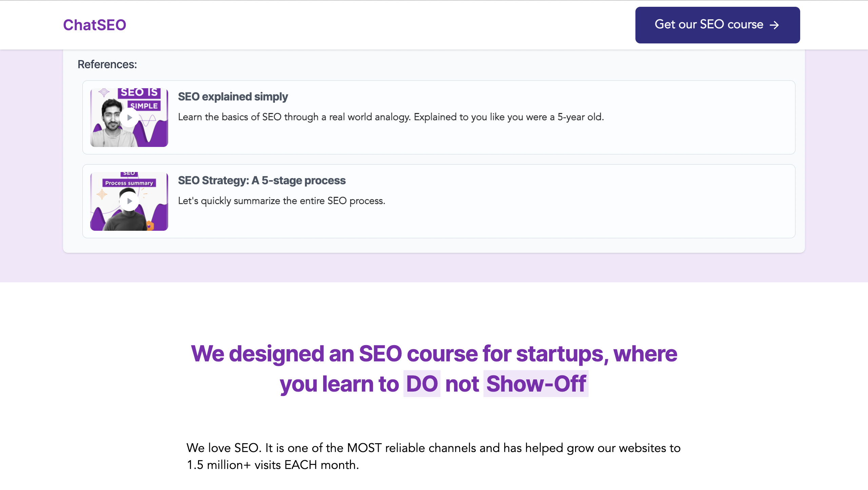Click the ChatSEO logo
868x490 pixels.
click(x=94, y=25)
